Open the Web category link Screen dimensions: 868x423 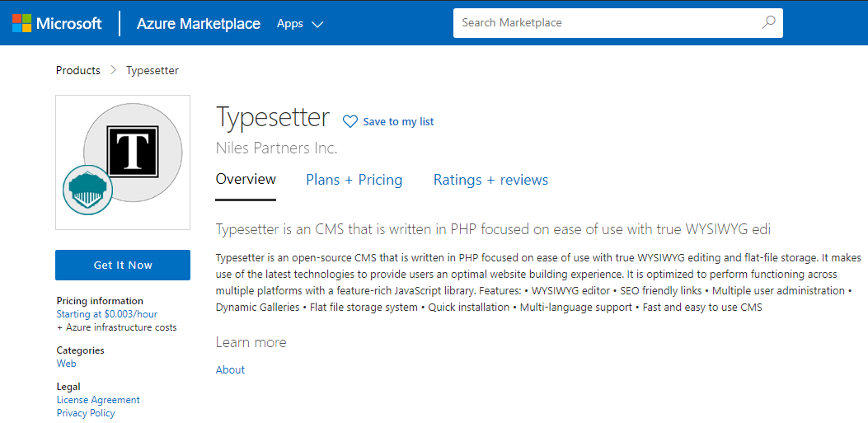pos(67,364)
